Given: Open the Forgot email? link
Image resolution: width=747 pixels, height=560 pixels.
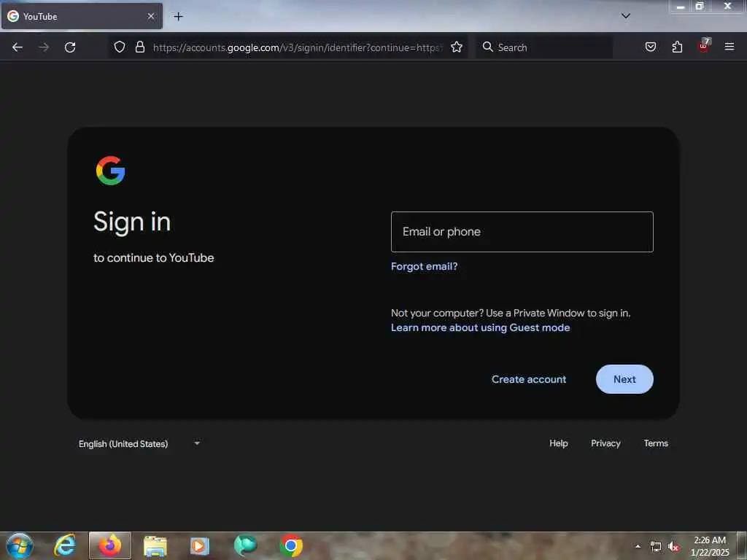Looking at the screenshot, I should pos(424,266).
